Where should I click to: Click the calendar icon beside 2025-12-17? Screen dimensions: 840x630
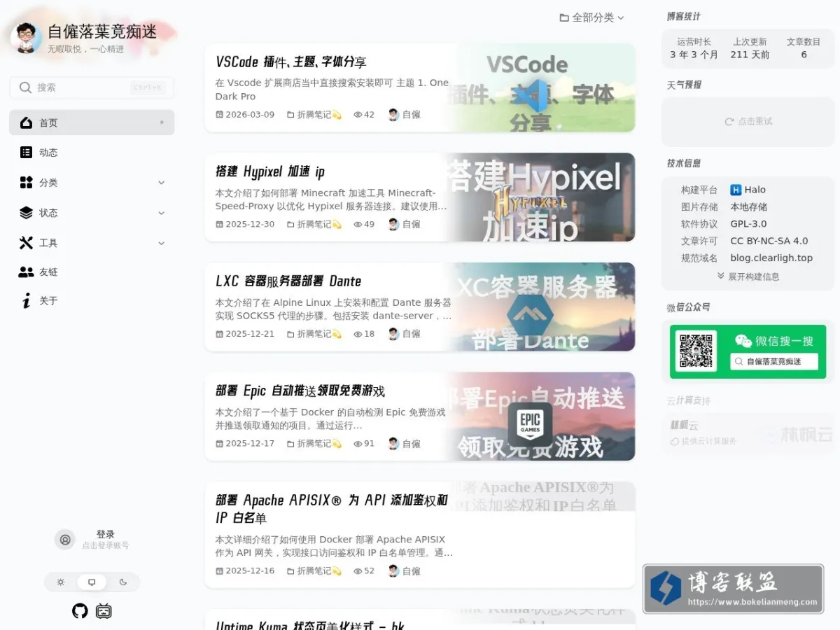click(219, 444)
